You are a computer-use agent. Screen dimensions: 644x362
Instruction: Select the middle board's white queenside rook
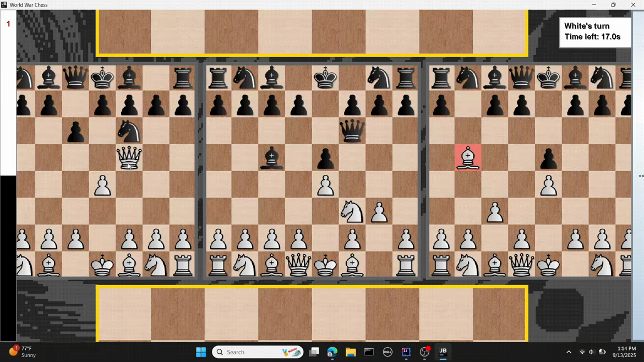218,265
